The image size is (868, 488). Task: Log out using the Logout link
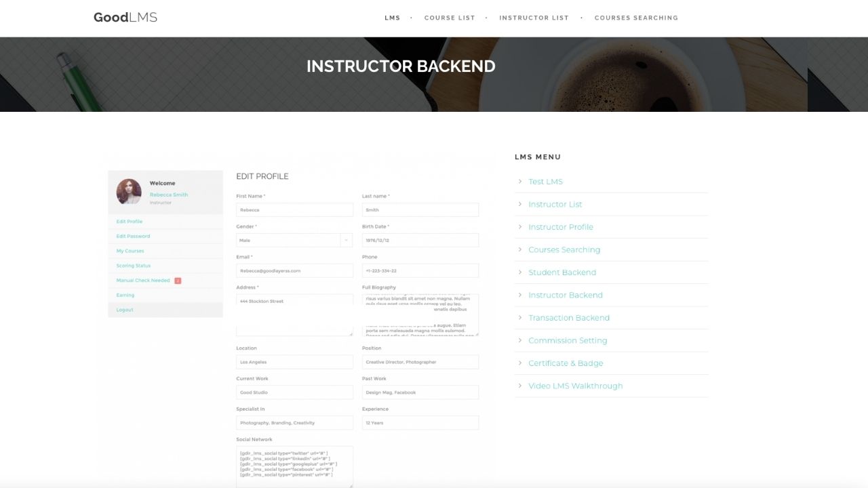tap(125, 310)
